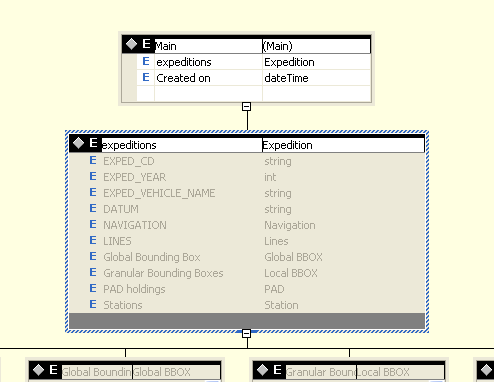Click the E icon beside DATUM
This screenshot has height=382, width=494.
(x=93, y=209)
